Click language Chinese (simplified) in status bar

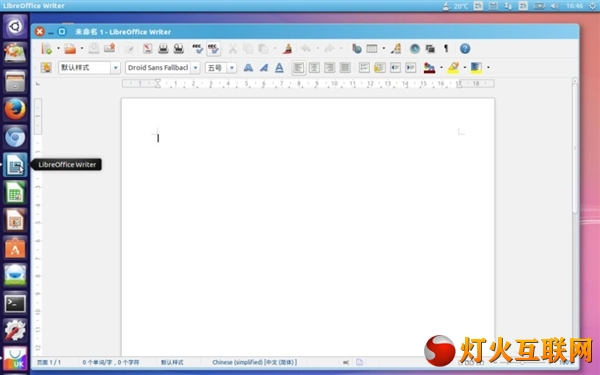click(x=254, y=362)
